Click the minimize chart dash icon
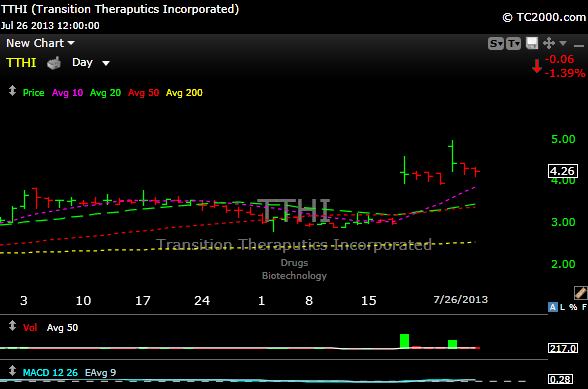The width and height of the screenshot is (588, 389). click(579, 46)
